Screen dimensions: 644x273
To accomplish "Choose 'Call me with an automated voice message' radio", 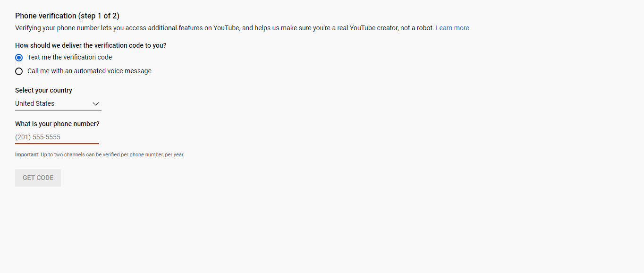I will point(19,71).
